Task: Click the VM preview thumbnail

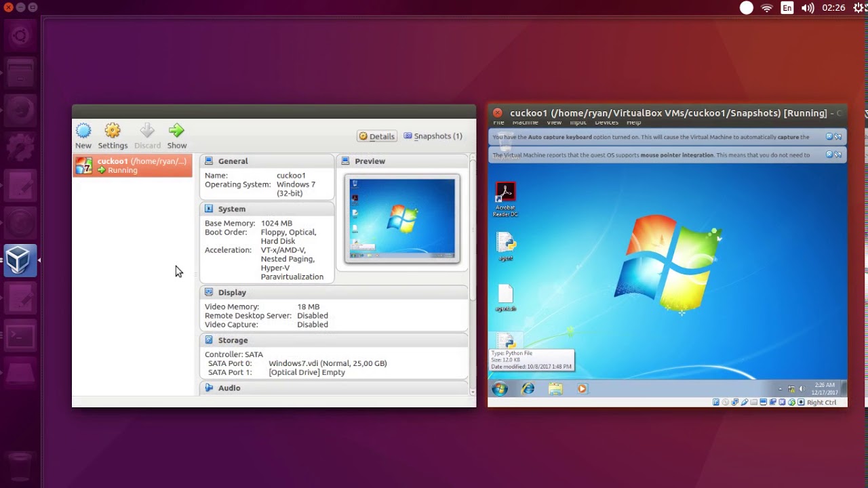Action: coord(402,218)
